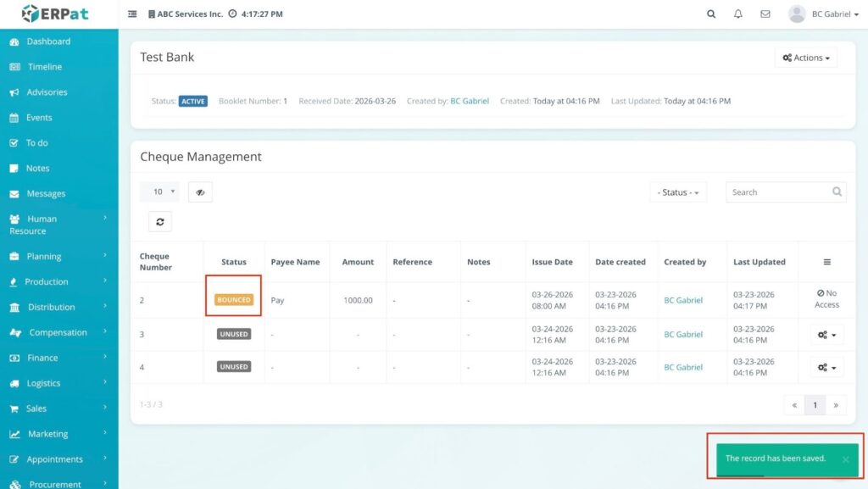Click the table column menu icon

(826, 262)
